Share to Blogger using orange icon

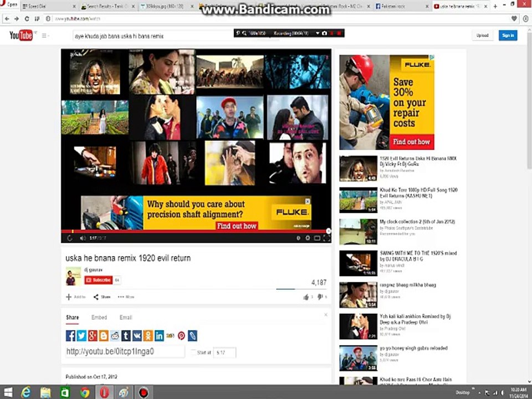tap(104, 336)
